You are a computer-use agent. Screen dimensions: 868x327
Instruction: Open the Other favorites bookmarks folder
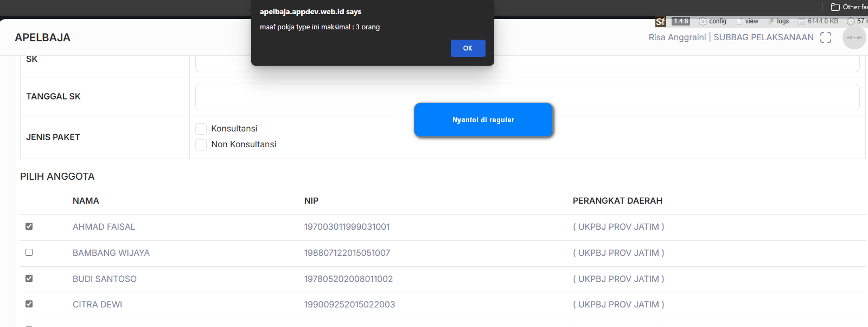tap(849, 7)
